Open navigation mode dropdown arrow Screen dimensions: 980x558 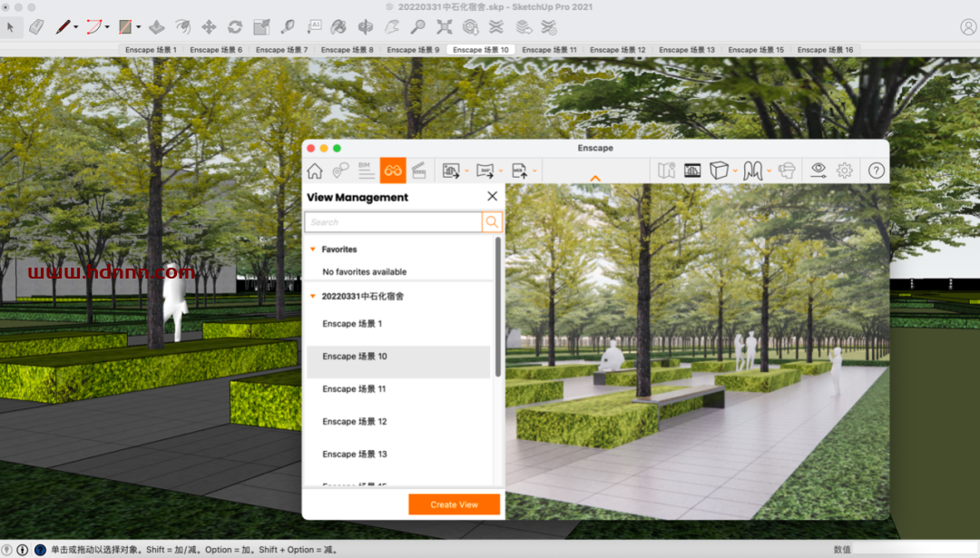click(769, 171)
